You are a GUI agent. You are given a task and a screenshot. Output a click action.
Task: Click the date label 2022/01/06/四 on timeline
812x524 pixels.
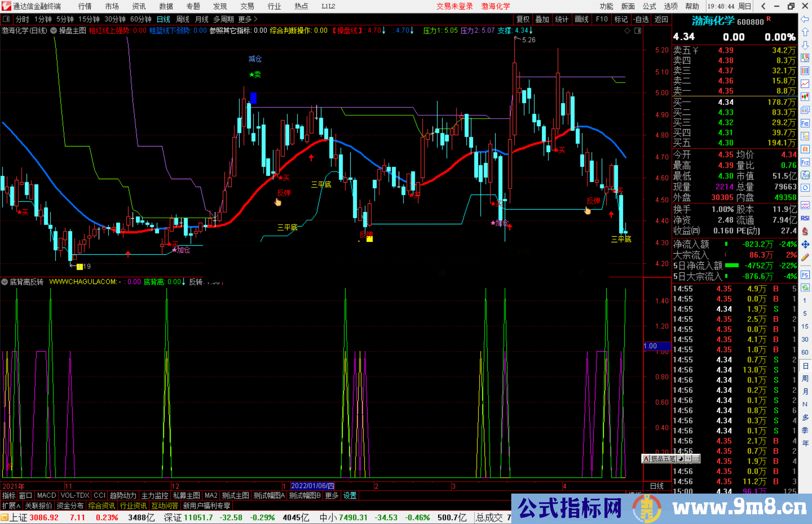(312, 486)
